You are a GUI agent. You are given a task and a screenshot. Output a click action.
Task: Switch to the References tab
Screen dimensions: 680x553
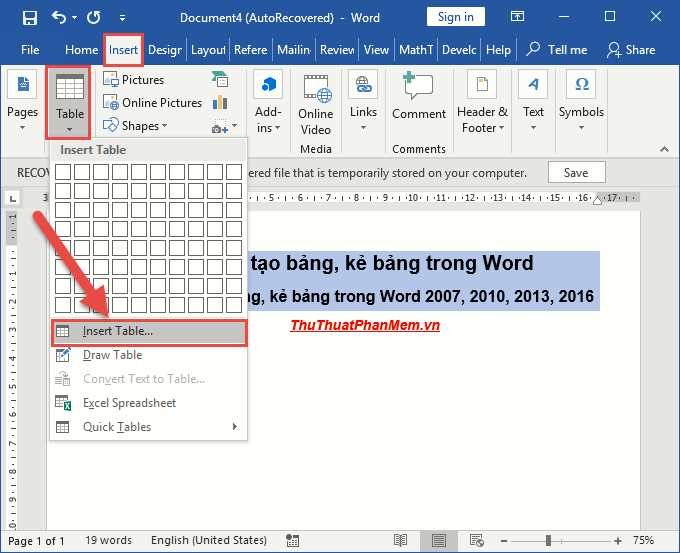pos(251,50)
